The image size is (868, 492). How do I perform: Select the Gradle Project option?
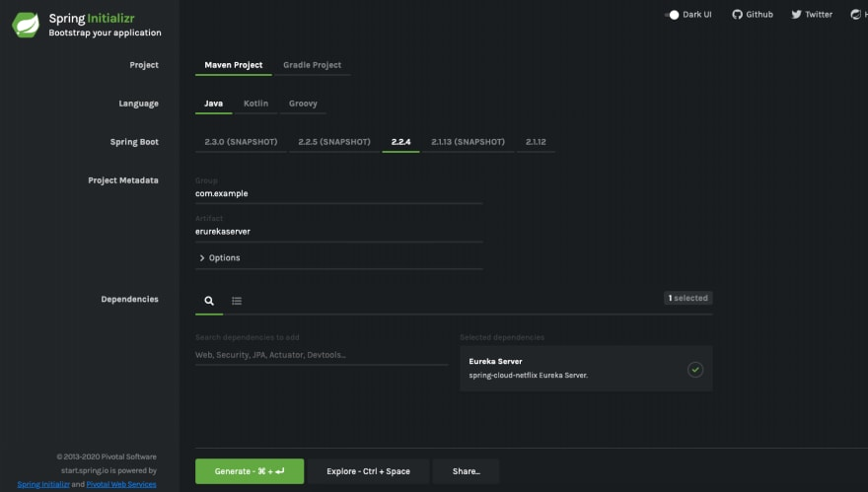(313, 65)
